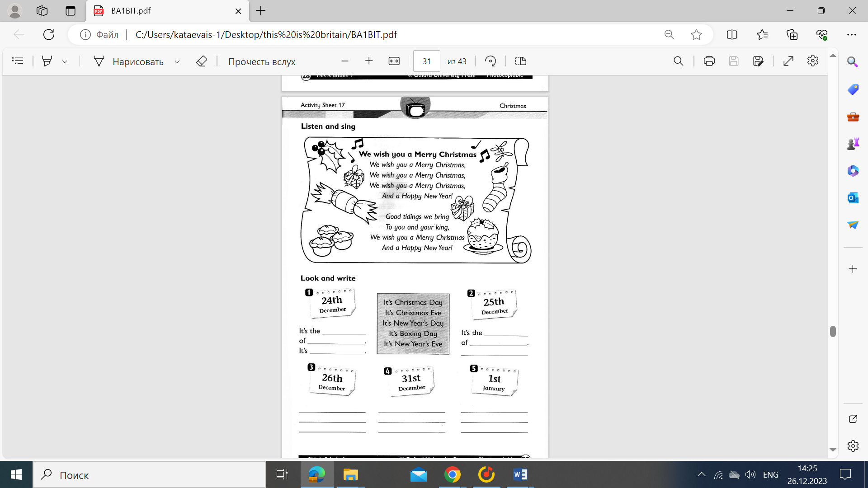The width and height of the screenshot is (868, 488).
Task: Open Shopping tag in sidebar
Action: pyautogui.click(x=853, y=89)
